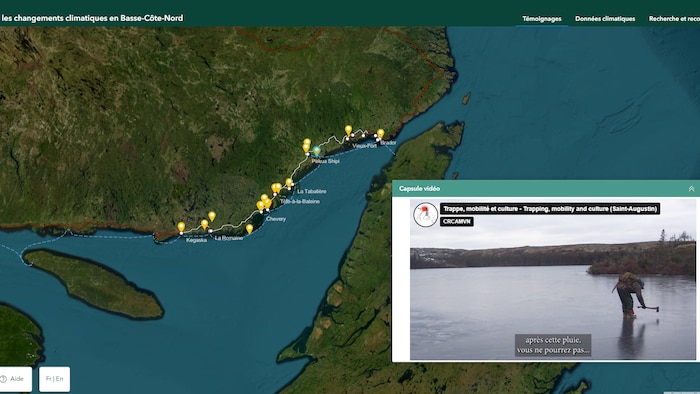Click the inland yellow marker above La Romaine

tap(212, 216)
